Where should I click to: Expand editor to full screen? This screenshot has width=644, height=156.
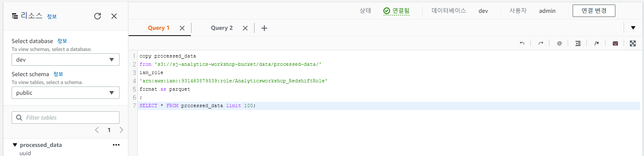pos(633,43)
